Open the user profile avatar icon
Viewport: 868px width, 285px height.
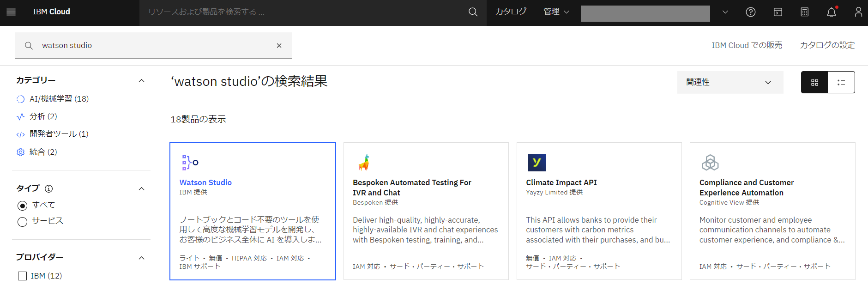pyautogui.click(x=858, y=12)
